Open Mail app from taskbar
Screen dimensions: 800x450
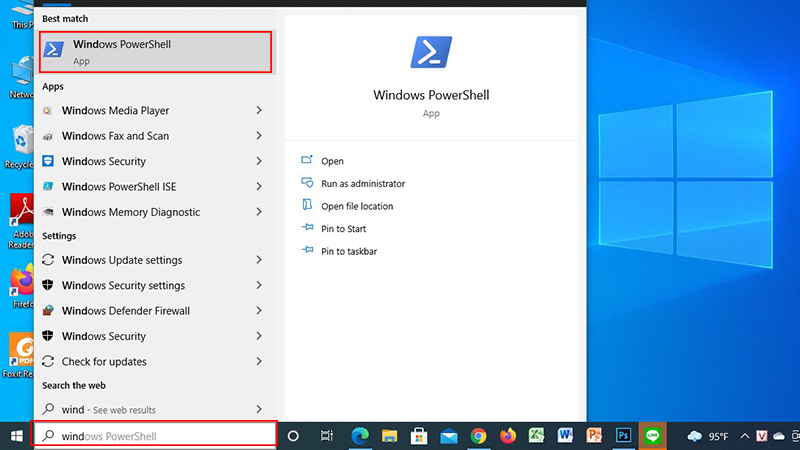pos(449,436)
